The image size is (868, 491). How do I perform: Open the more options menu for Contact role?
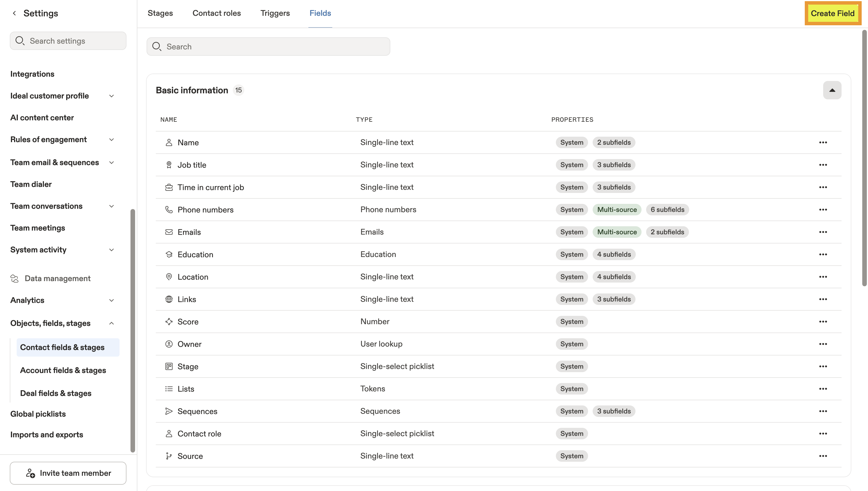tap(823, 433)
